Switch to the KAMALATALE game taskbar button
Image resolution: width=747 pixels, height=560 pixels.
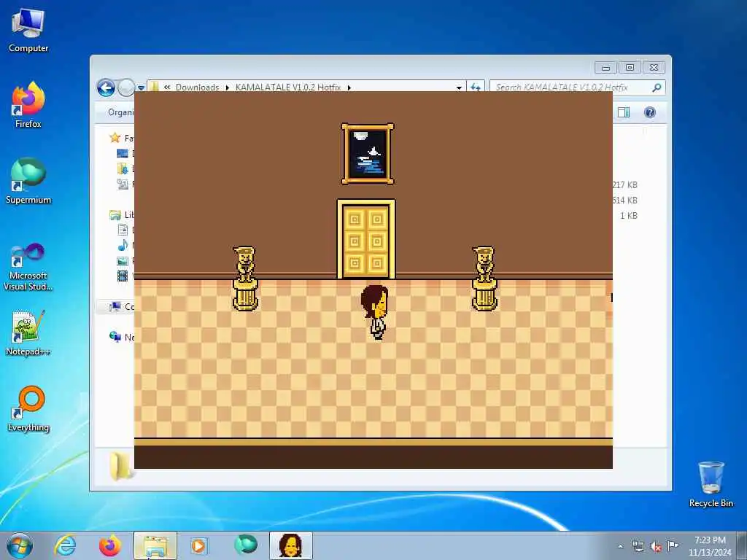290,545
